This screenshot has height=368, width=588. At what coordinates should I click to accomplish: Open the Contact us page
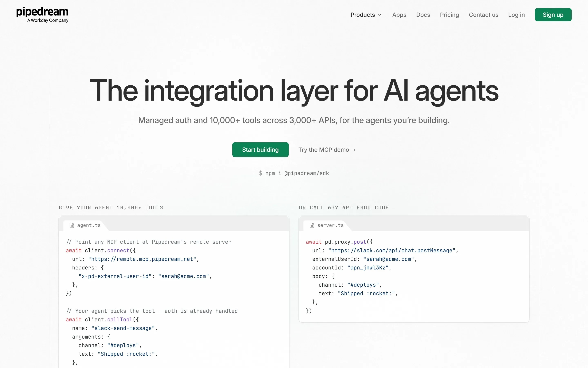483,15
